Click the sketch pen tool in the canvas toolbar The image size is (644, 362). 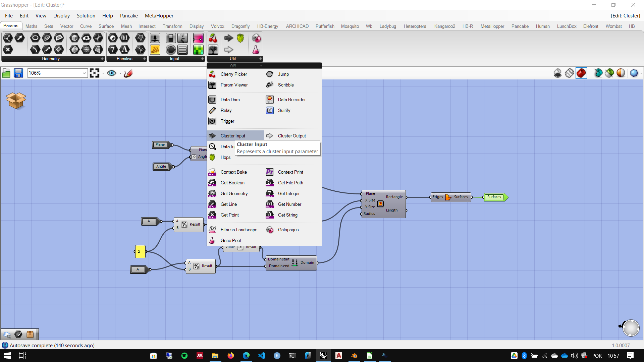[x=128, y=73]
